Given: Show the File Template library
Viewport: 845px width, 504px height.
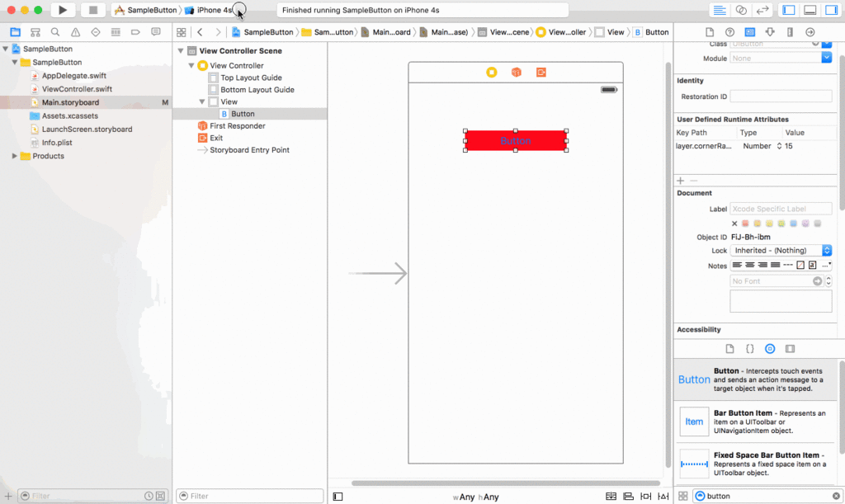Looking at the screenshot, I should (x=729, y=349).
